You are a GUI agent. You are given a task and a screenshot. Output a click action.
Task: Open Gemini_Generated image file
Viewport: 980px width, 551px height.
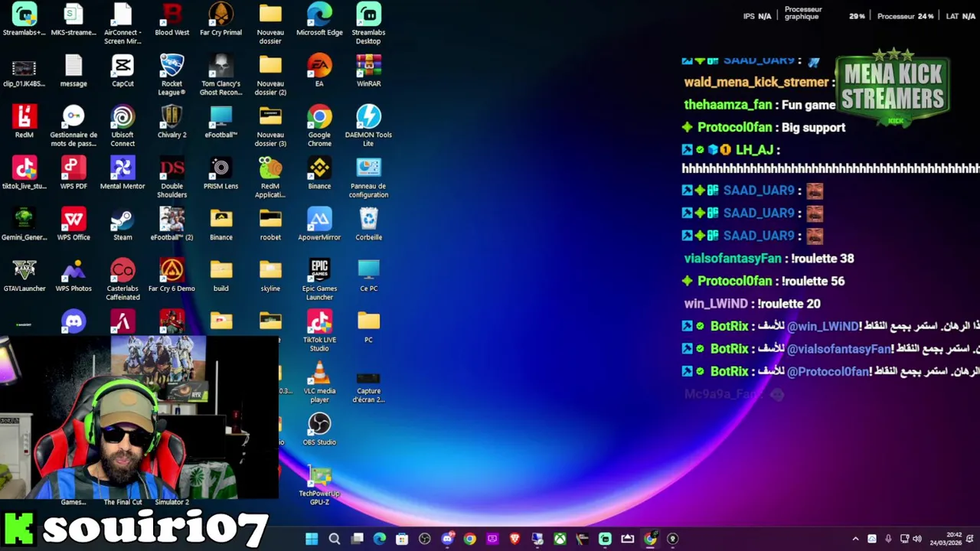click(x=24, y=225)
